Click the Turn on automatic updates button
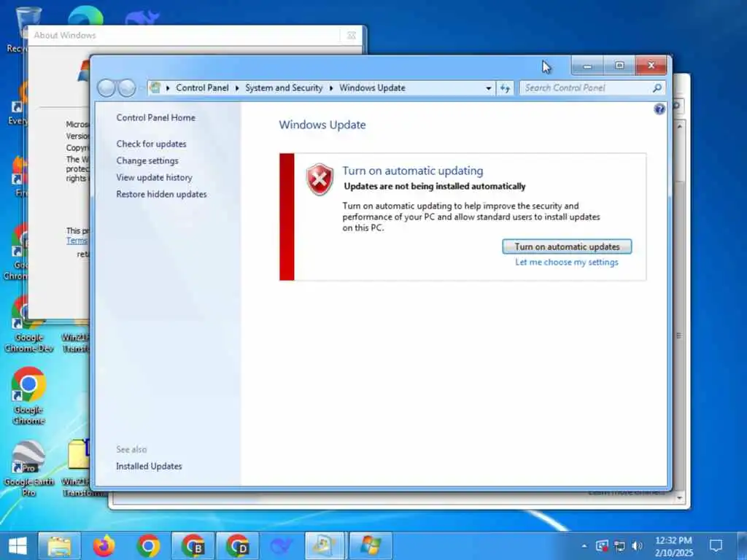The height and width of the screenshot is (560, 747). pos(567,246)
